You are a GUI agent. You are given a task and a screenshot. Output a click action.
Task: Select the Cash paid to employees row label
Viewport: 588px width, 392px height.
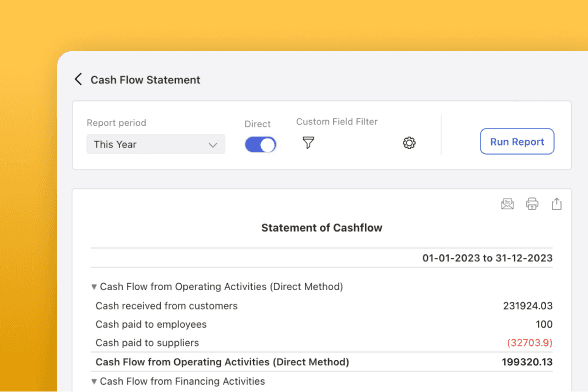point(151,324)
